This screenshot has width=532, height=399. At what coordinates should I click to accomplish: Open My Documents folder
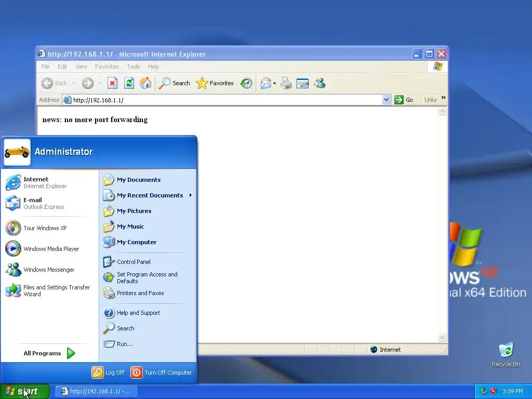click(148, 180)
